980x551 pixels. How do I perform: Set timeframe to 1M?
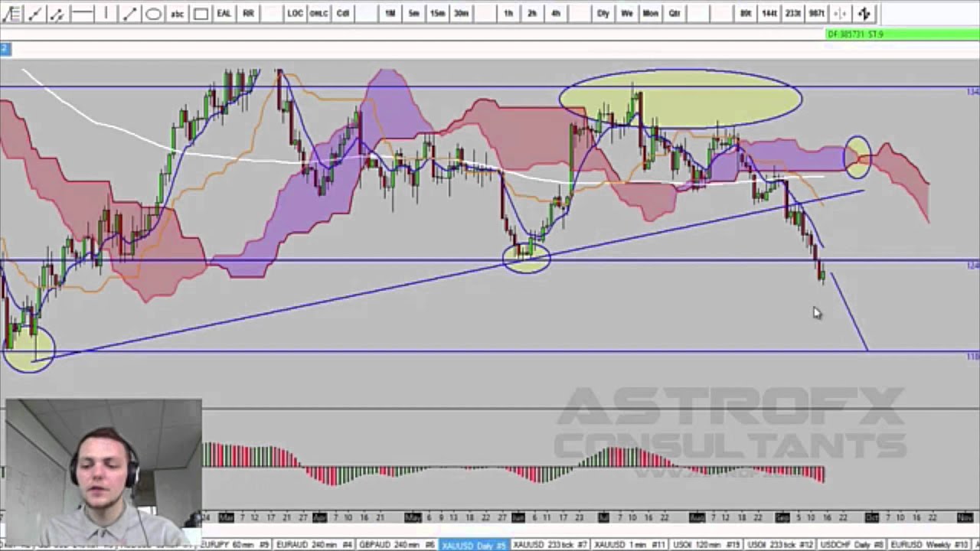click(x=390, y=13)
